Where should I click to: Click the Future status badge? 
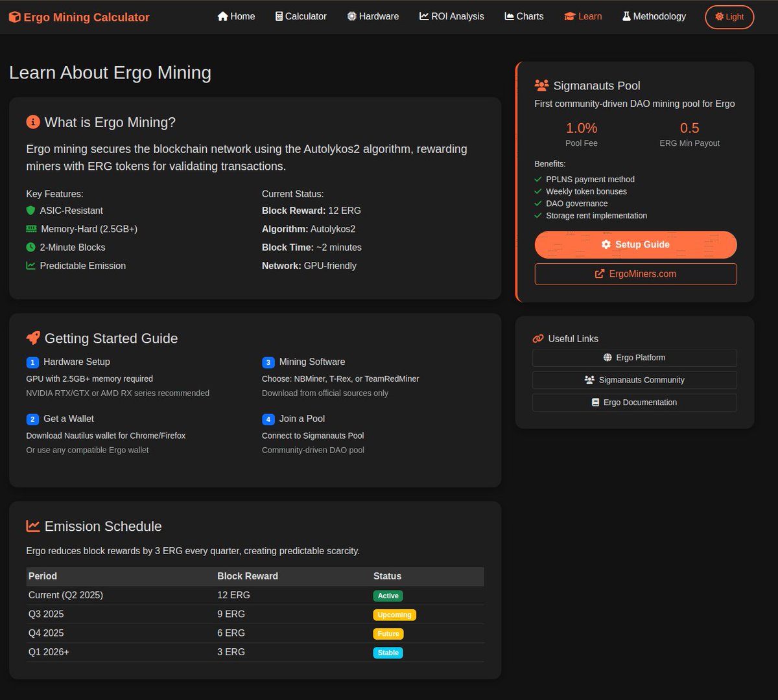click(388, 633)
